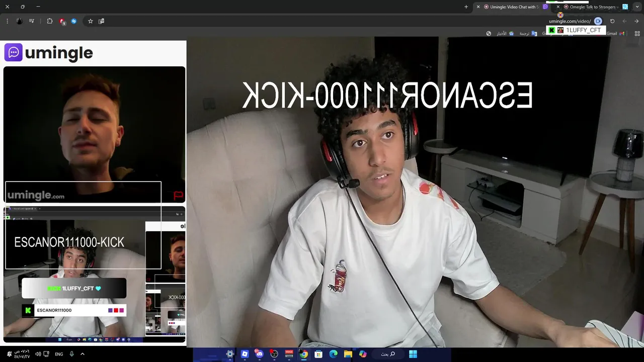The image size is (644, 362).
Task: Close the Umingle Video Chat tab
Action: click(x=478, y=7)
